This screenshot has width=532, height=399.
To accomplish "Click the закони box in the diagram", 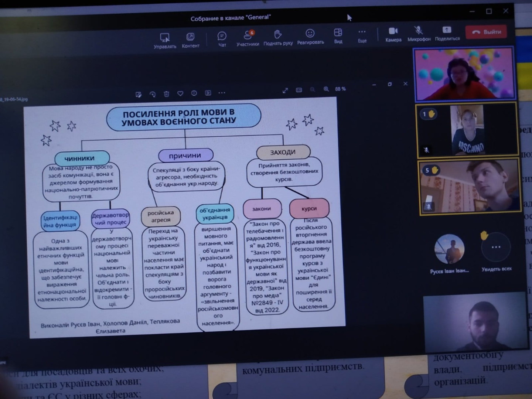I will [262, 209].
